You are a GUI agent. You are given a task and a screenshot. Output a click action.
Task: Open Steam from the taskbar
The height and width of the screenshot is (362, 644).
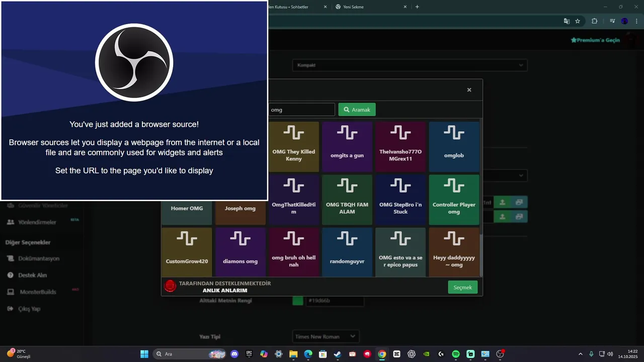point(338,354)
